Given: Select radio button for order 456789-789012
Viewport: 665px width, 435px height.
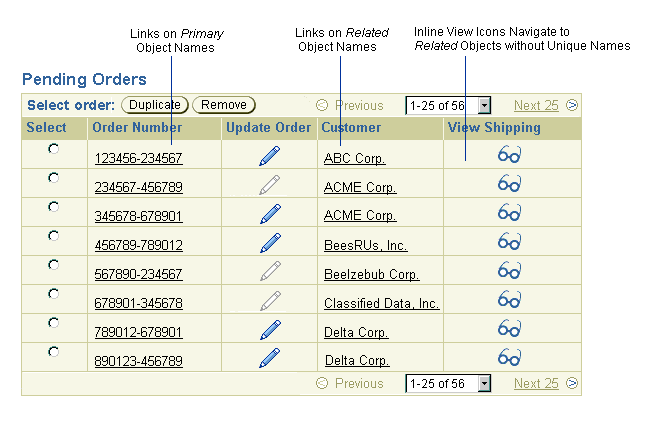Looking at the screenshot, I should pyautogui.click(x=53, y=236).
